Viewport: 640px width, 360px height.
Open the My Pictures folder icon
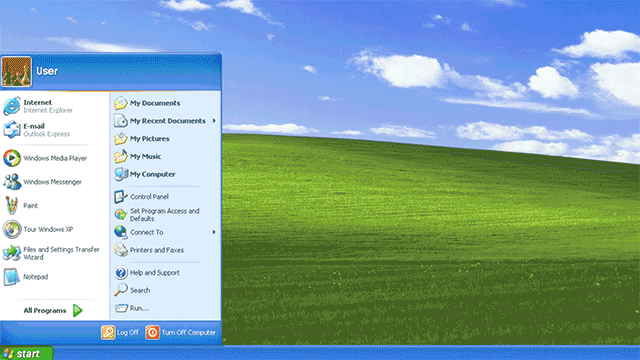coord(121,138)
